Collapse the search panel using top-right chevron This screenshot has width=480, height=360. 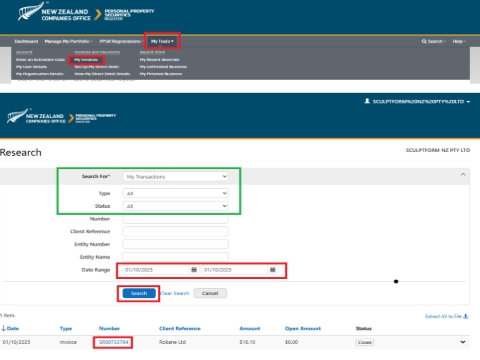463,174
